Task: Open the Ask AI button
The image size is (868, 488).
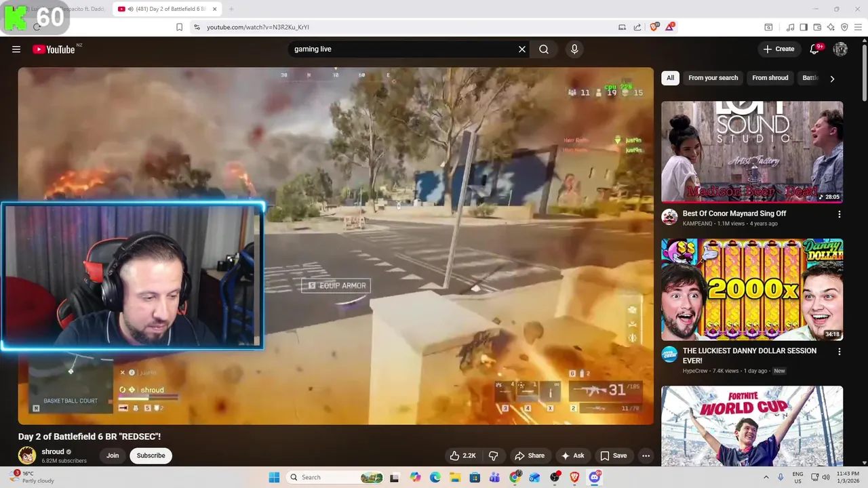Action: 573,455
